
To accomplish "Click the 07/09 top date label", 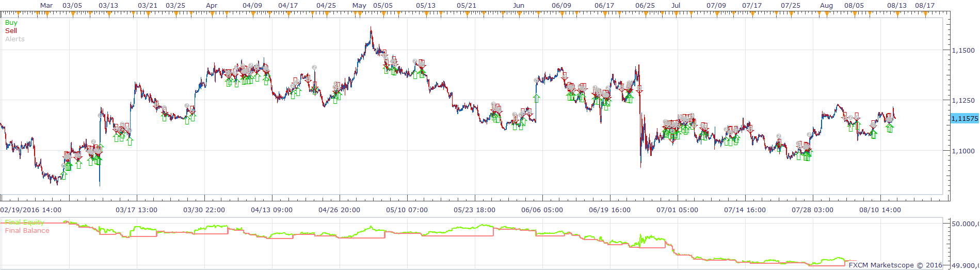I will [716, 6].
